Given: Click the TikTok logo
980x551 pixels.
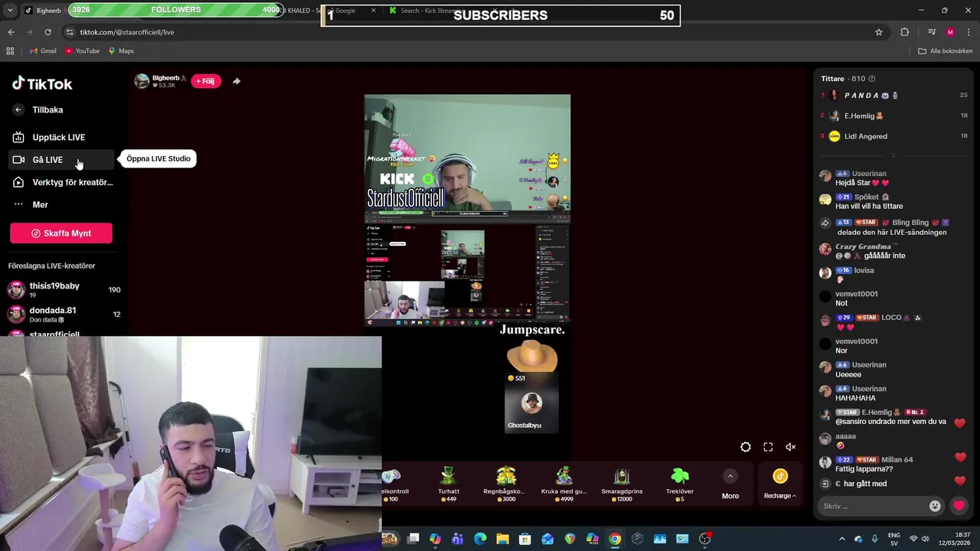Looking at the screenshot, I should pos(42,83).
